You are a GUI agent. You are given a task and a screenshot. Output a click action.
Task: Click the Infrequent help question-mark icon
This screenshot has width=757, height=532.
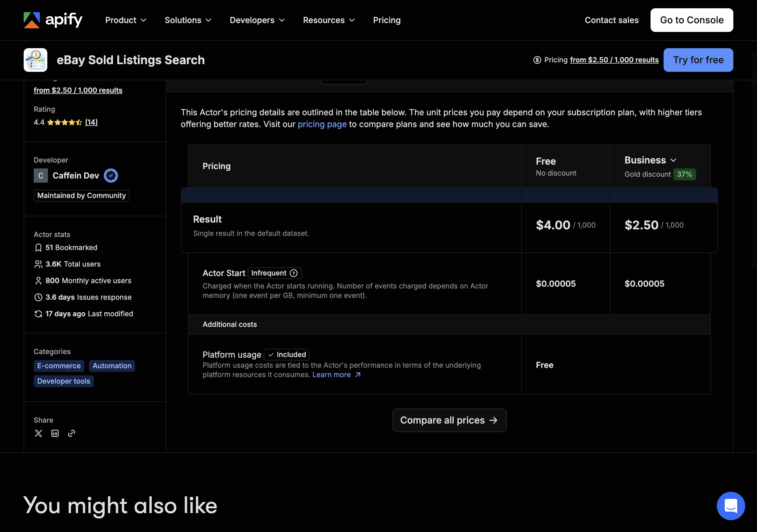point(293,273)
